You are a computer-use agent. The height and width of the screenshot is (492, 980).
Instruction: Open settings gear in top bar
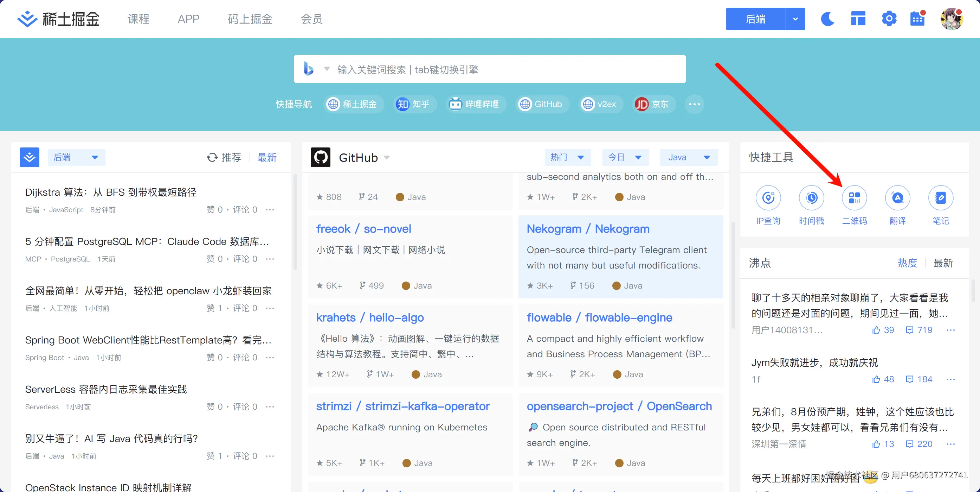pyautogui.click(x=889, y=19)
